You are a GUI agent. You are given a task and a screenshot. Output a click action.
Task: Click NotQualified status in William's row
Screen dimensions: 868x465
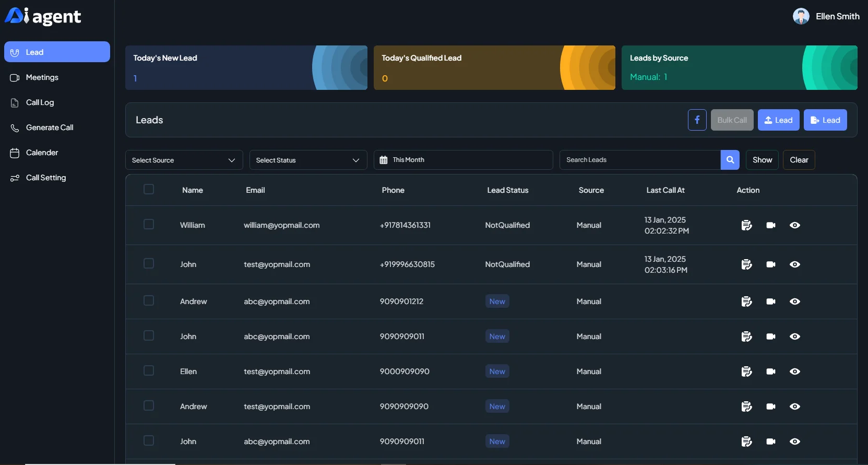[x=507, y=225]
